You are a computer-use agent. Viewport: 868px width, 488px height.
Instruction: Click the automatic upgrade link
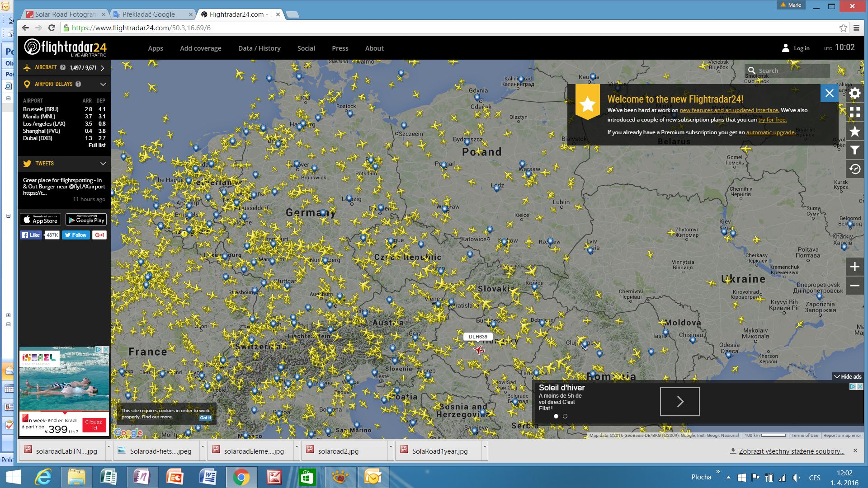(771, 132)
